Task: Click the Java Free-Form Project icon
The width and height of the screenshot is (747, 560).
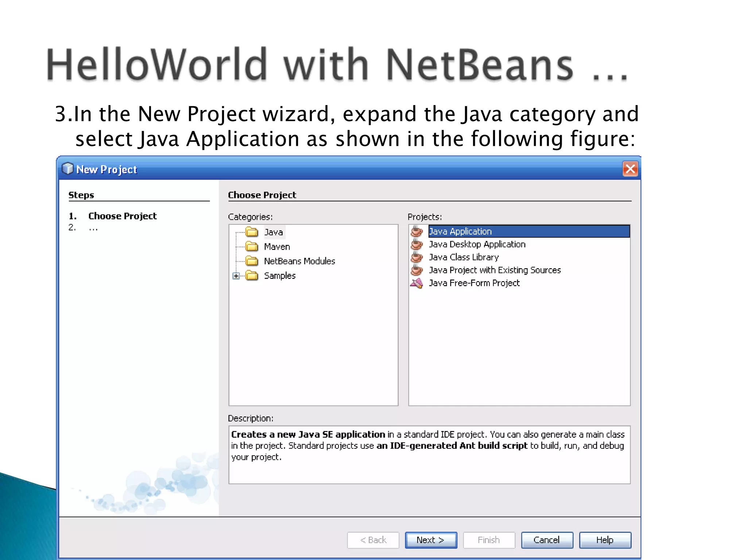Action: coord(417,283)
